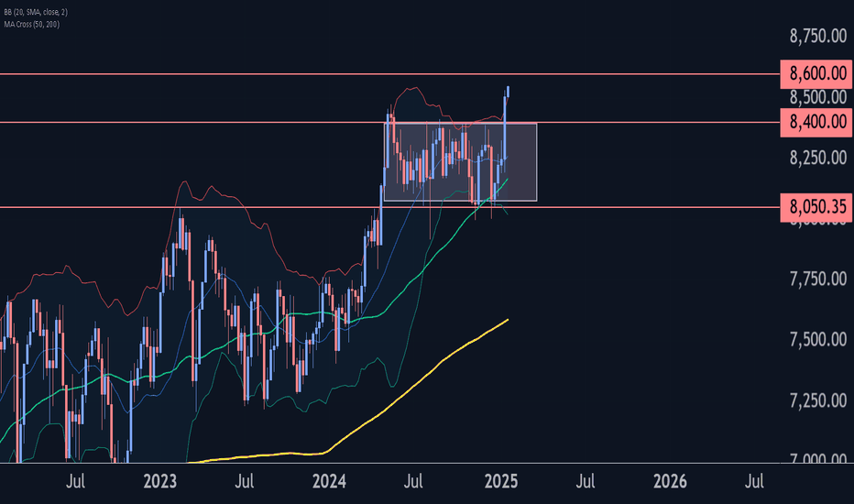This screenshot has height=504, width=854.
Task: Select the 8,050.35 price level label
Action: click(x=816, y=207)
